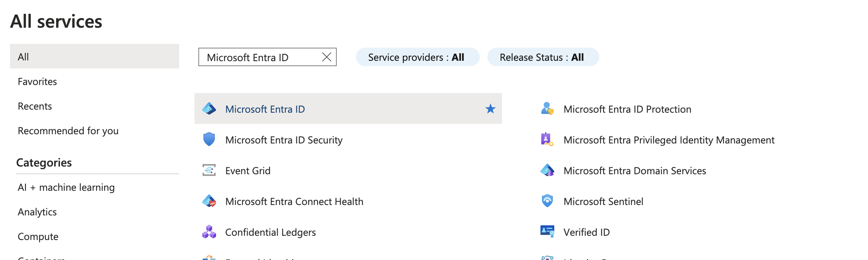Screen dimensions: 868x260
Task: Click the Event Grid icon
Action: tap(209, 170)
